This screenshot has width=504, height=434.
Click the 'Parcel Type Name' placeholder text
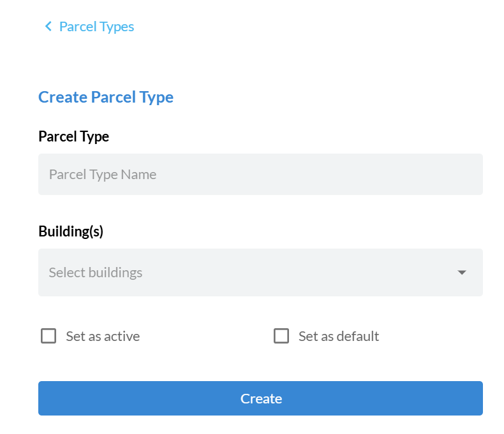103,174
